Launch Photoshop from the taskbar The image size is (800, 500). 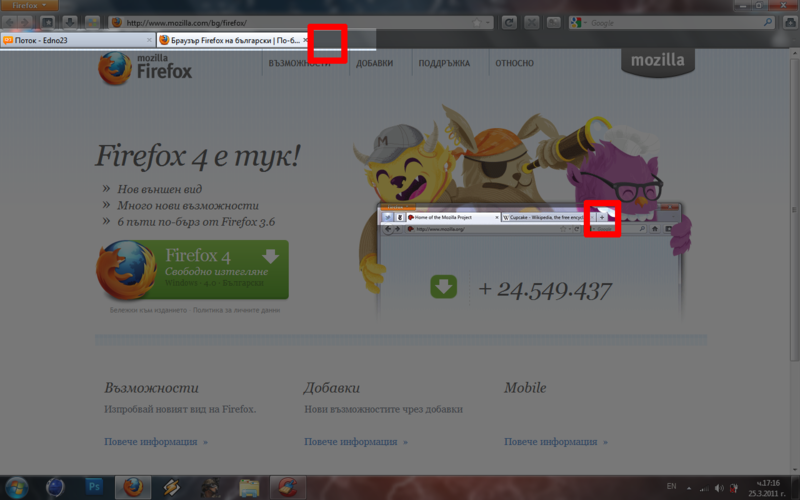(94, 488)
